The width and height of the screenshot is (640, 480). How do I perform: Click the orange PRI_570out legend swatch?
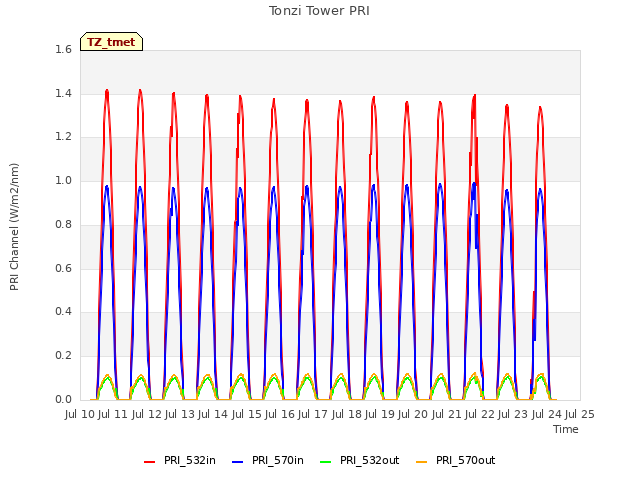(422, 462)
